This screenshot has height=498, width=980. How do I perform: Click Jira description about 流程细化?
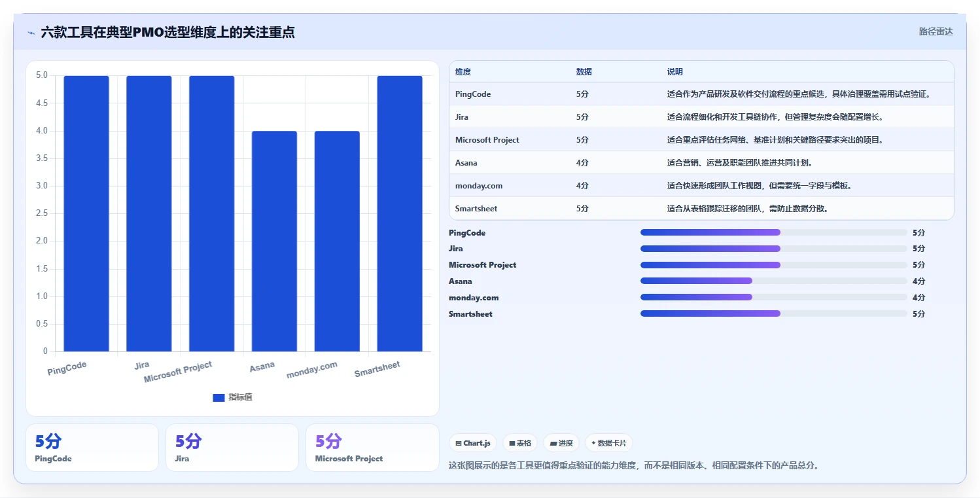(x=775, y=117)
